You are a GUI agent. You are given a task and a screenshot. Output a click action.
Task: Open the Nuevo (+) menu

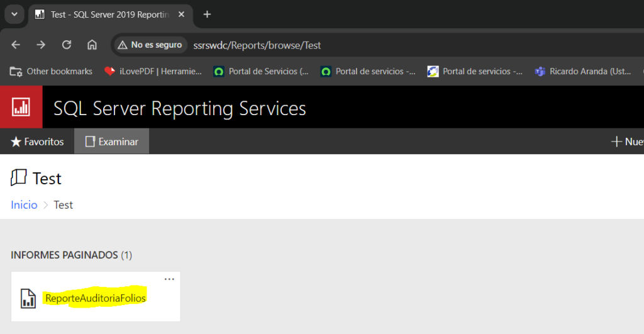(627, 142)
